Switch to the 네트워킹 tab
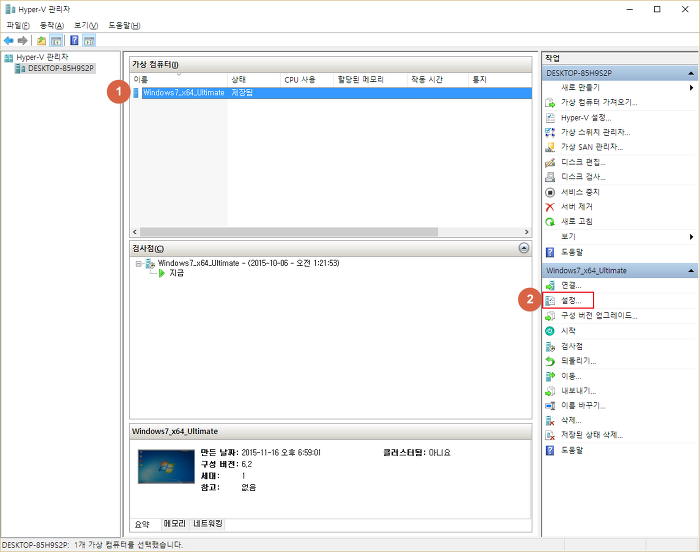 [x=207, y=523]
